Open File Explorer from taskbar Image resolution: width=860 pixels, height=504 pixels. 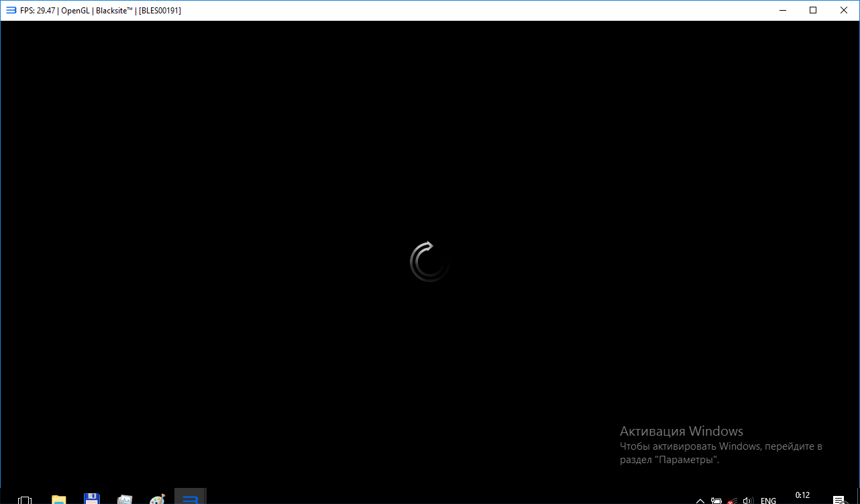pos(59,499)
